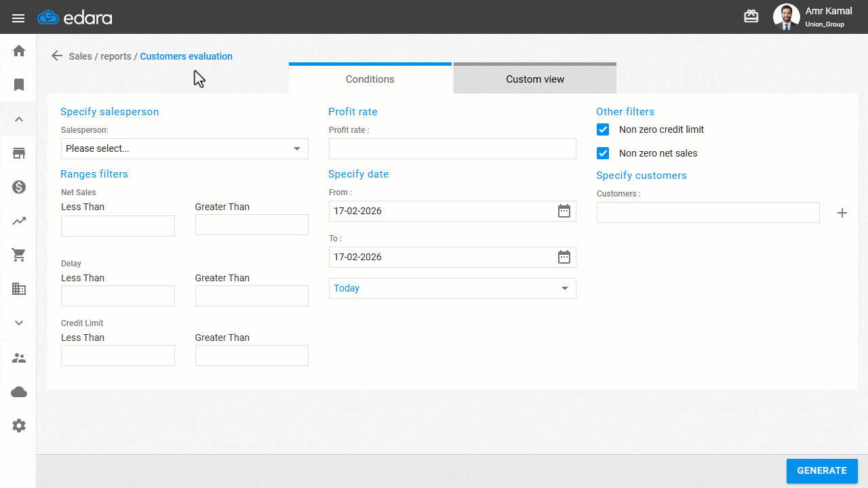868x488 pixels.
Task: Focus the Net Sales Greater Than field
Action: (x=252, y=224)
